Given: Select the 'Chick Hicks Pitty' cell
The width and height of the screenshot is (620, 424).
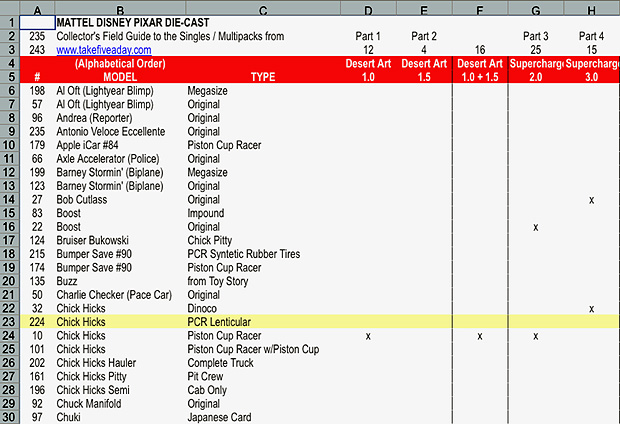Looking at the screenshot, I should click(91, 376).
